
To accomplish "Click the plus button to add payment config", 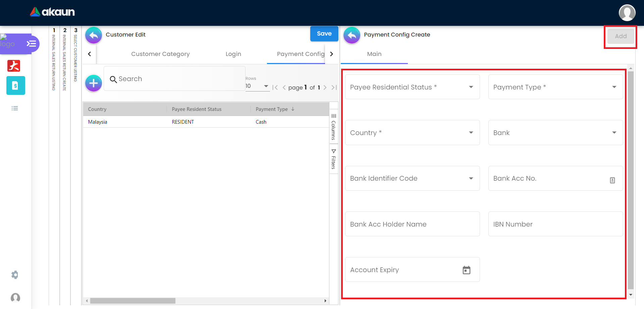I will pyautogui.click(x=94, y=83).
